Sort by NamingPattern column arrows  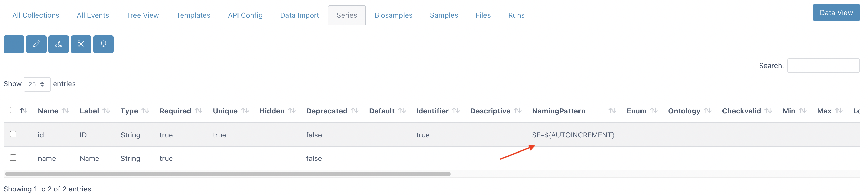612,111
